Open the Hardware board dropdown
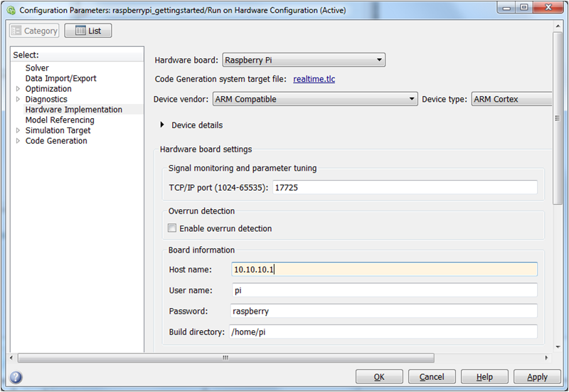 [x=304, y=60]
